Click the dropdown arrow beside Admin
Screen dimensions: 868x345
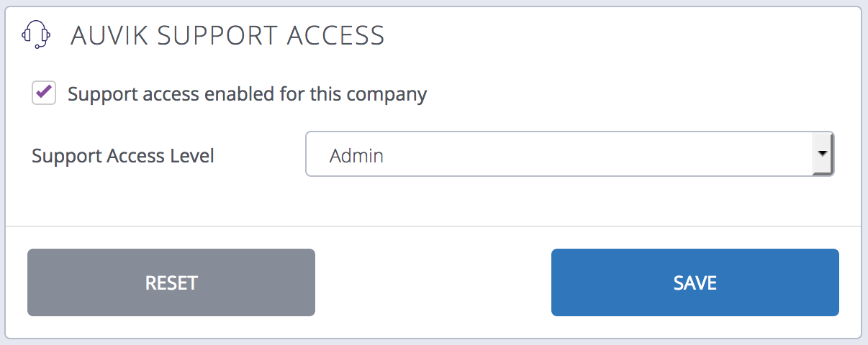click(x=822, y=154)
